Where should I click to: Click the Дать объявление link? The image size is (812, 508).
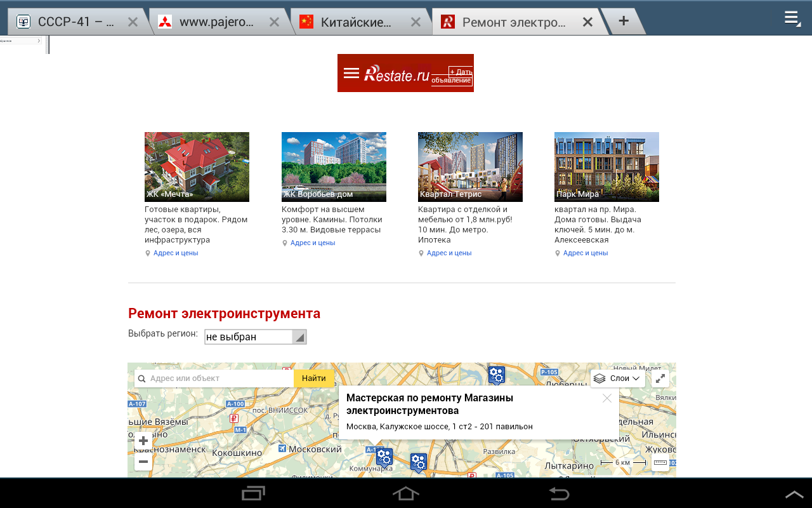click(452, 76)
